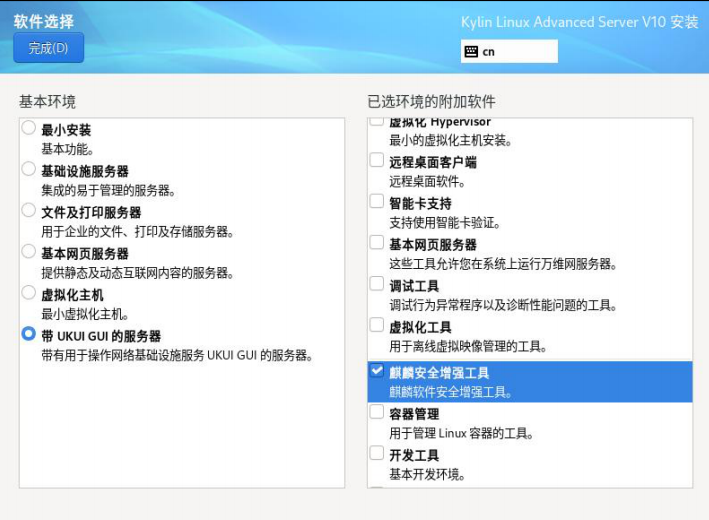Tick the 虚拟化工具 checkbox
Screen dimensions: 709x520
point(377,325)
